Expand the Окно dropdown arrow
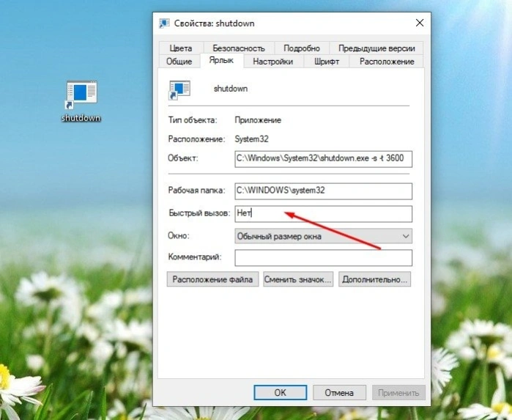Screen dimensions: 512x420 pos(406,236)
